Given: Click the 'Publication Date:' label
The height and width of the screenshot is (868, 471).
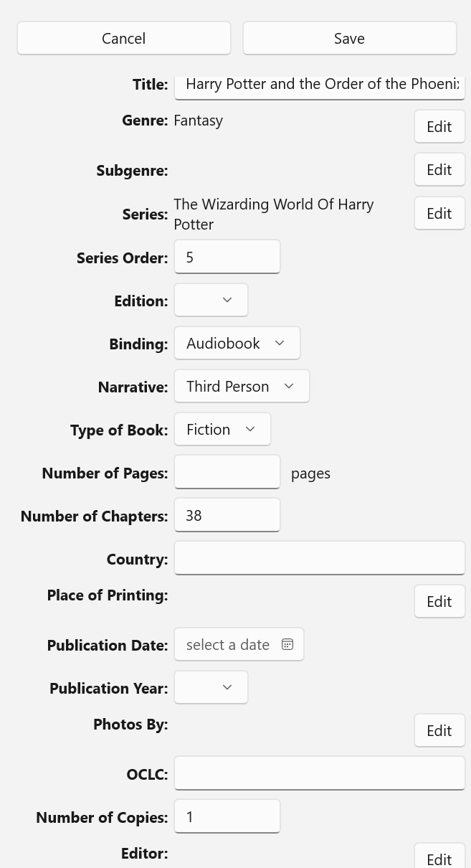Looking at the screenshot, I should [108, 645].
